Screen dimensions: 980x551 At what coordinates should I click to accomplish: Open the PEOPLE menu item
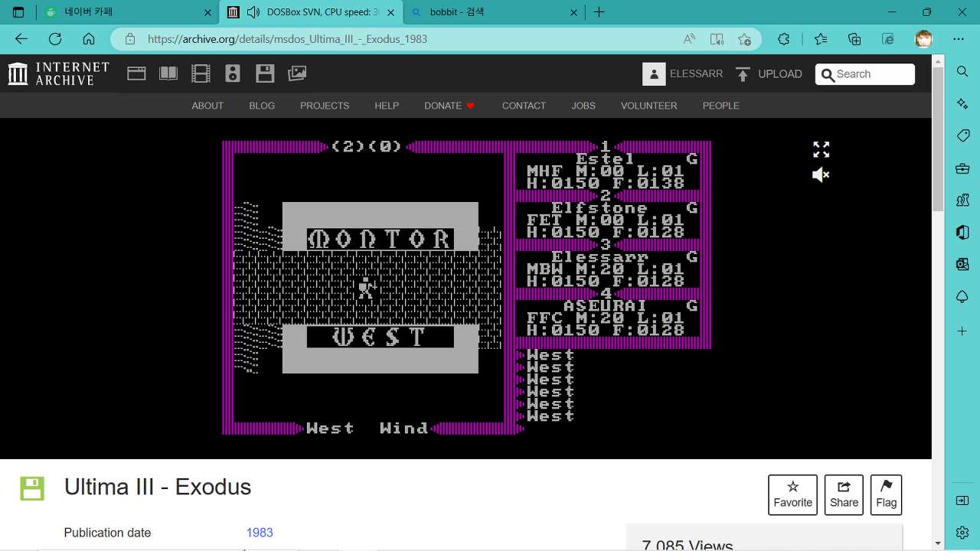tap(721, 106)
